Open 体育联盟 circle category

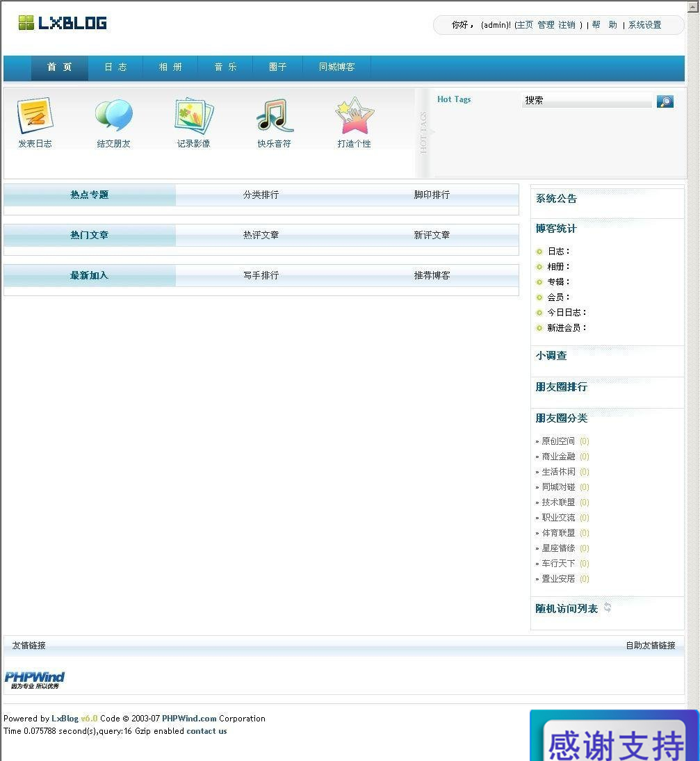(558, 533)
